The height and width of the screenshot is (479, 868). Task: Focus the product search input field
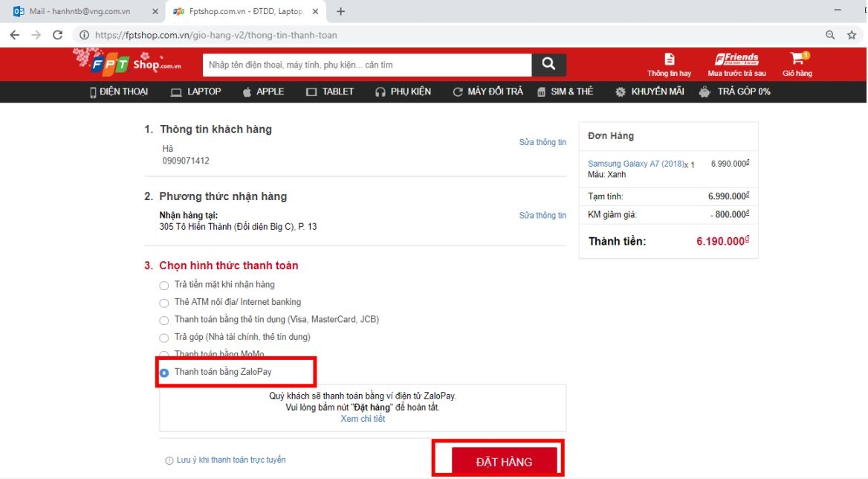tap(367, 65)
